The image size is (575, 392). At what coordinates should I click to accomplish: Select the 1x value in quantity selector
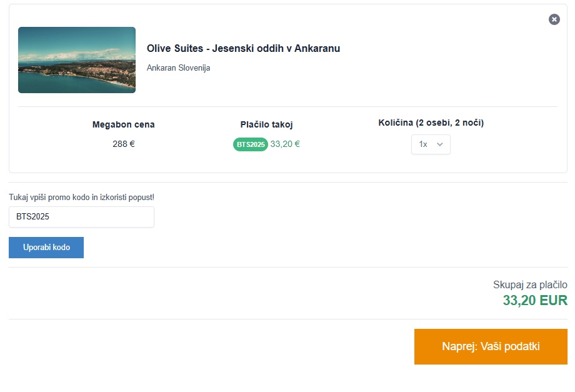423,144
